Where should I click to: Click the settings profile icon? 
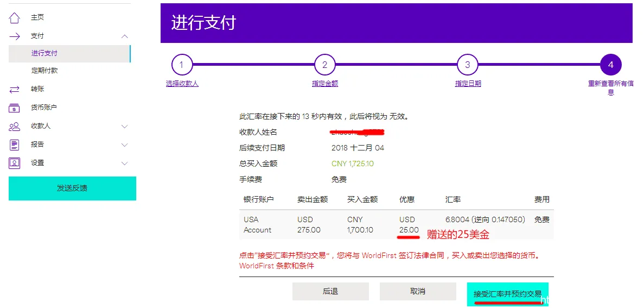[14, 164]
